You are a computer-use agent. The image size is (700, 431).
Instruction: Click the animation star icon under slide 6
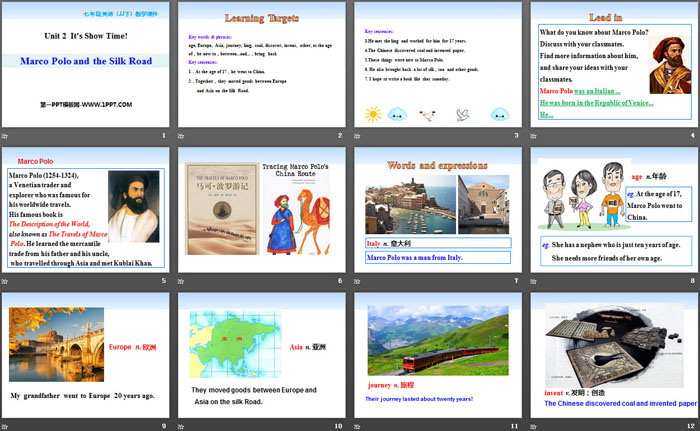point(181,281)
